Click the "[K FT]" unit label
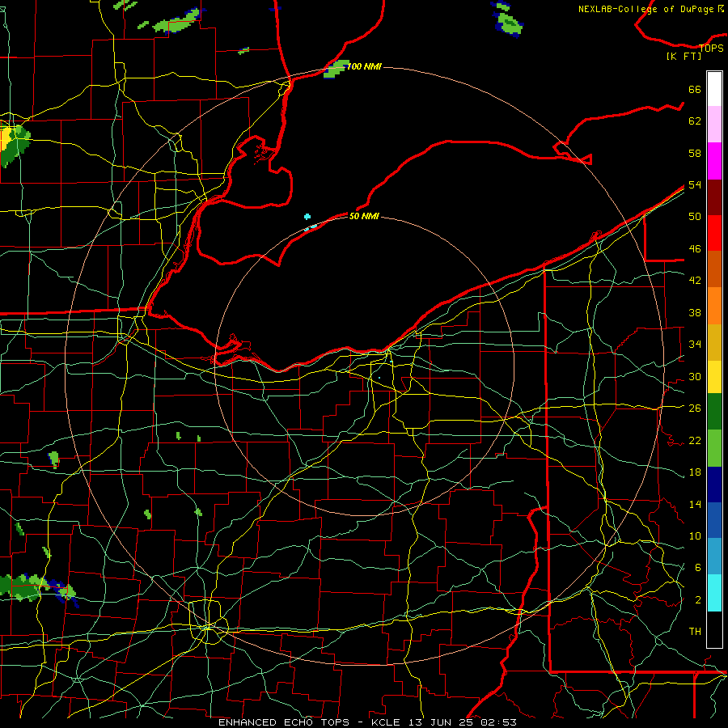 684,56
